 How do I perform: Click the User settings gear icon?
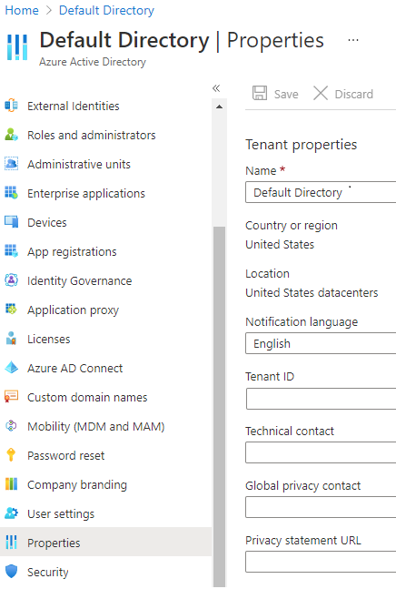[x=11, y=513]
